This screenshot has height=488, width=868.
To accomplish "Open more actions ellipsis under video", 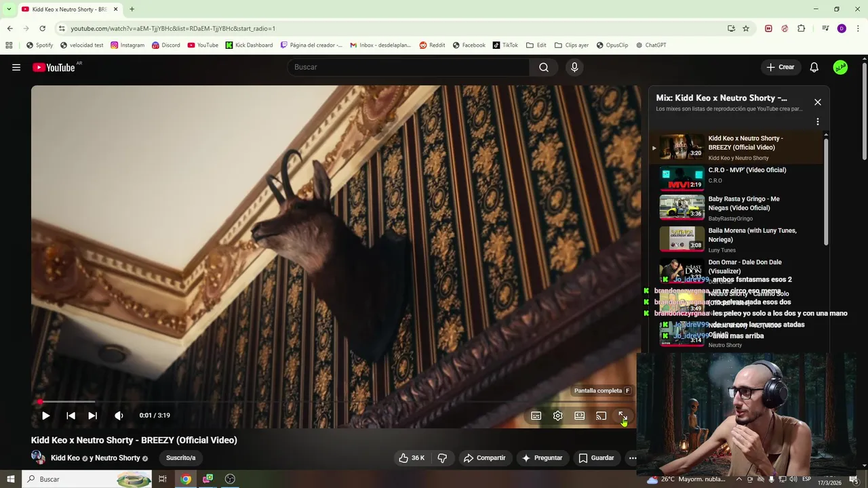I will [x=632, y=458].
